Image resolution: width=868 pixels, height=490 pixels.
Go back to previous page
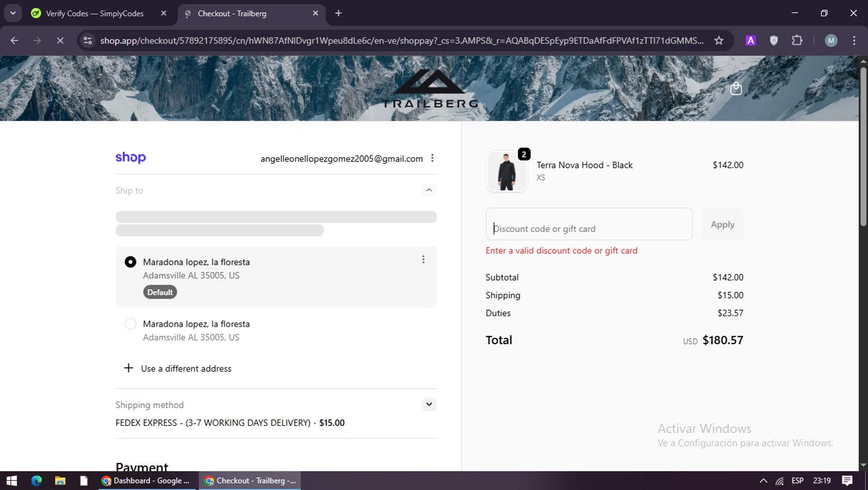pyautogui.click(x=14, y=40)
